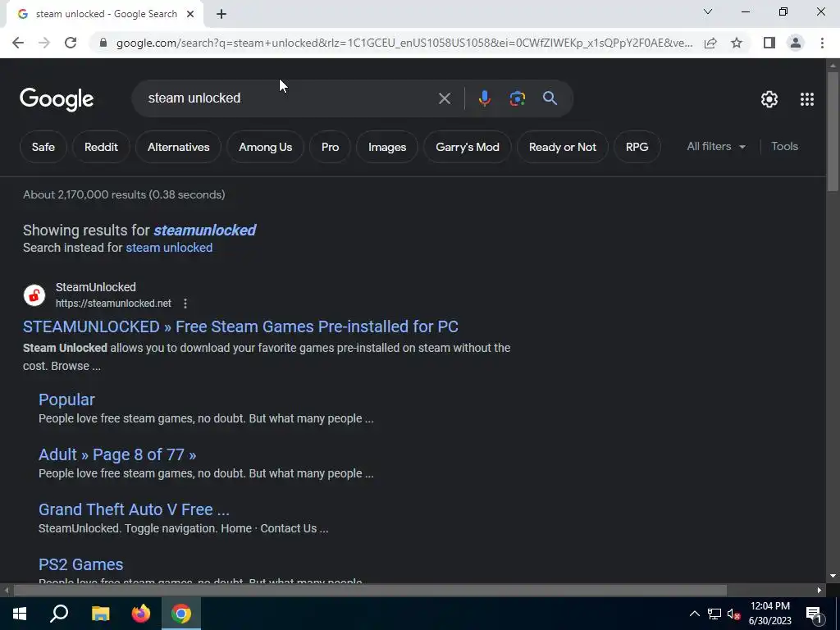Open a new tab with the plus icon

coord(221,15)
